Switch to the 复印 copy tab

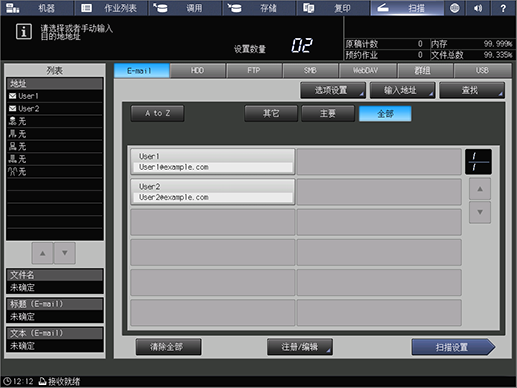[333, 8]
